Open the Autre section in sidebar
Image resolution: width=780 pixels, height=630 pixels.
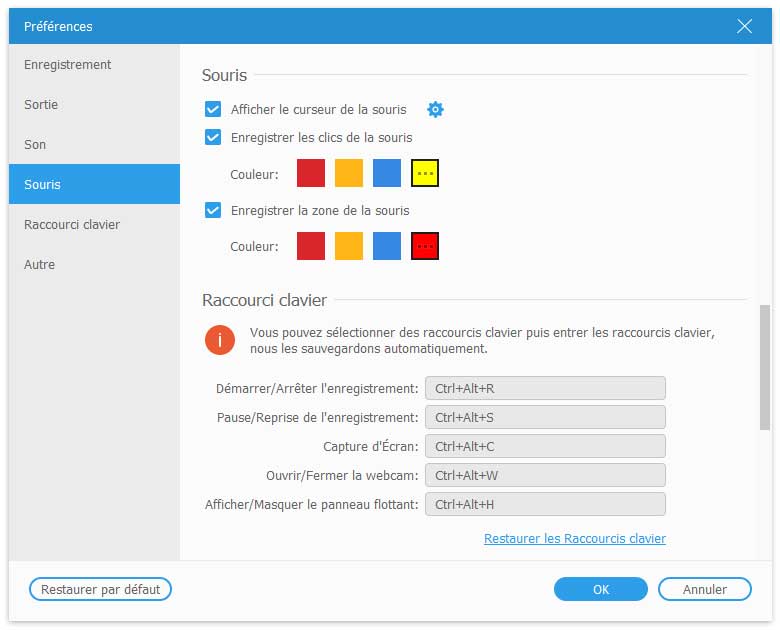(x=40, y=265)
